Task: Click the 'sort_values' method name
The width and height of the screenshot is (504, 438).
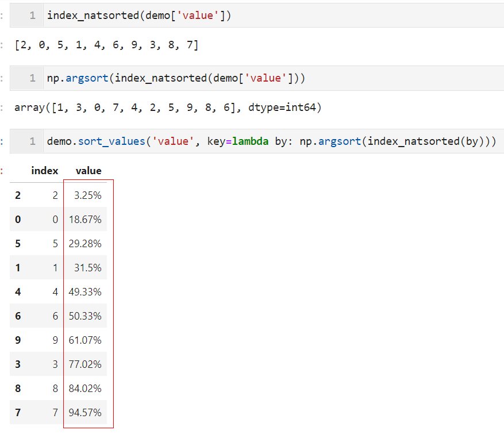Action: pos(111,141)
